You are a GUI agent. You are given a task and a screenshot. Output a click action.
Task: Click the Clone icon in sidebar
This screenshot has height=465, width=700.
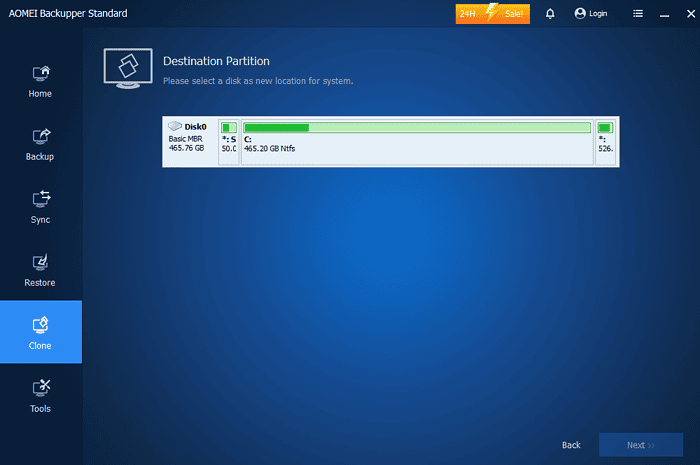[x=41, y=325]
